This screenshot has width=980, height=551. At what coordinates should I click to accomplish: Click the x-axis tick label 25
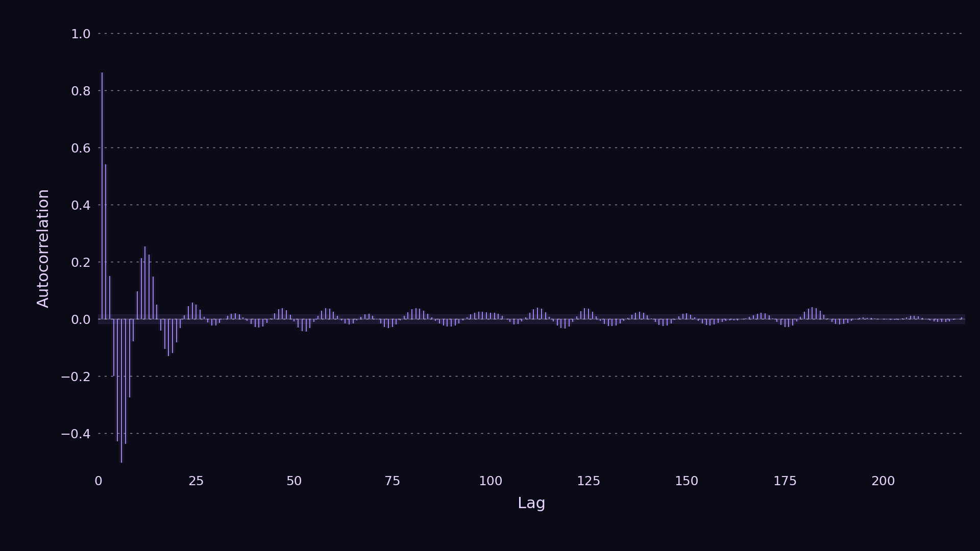[x=196, y=481]
